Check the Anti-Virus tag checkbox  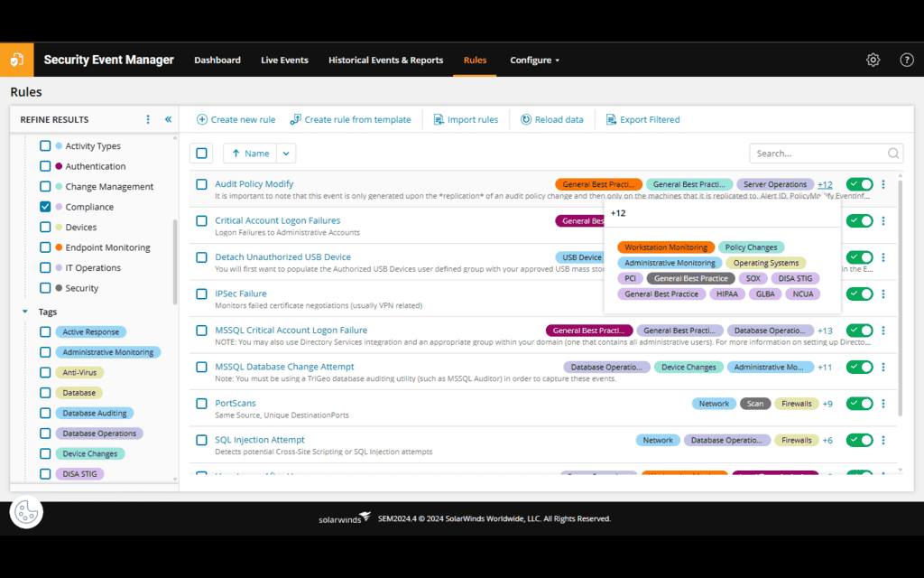pyautogui.click(x=45, y=373)
